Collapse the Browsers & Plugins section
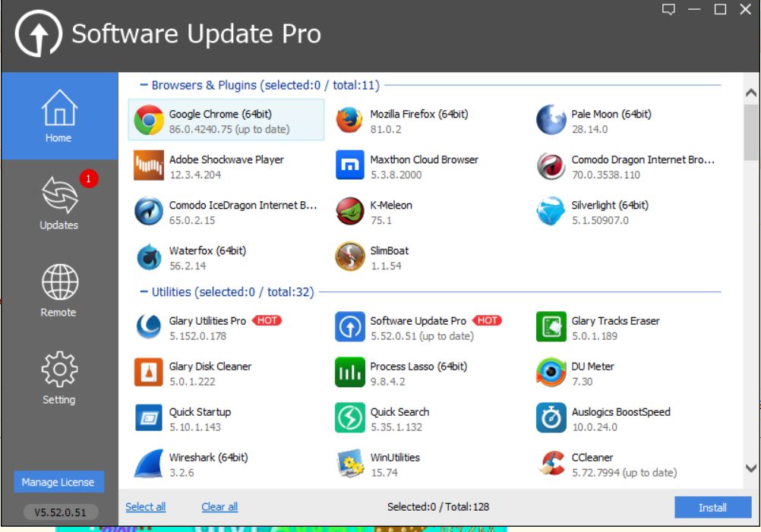The width and height of the screenshot is (761, 532). 144,85
